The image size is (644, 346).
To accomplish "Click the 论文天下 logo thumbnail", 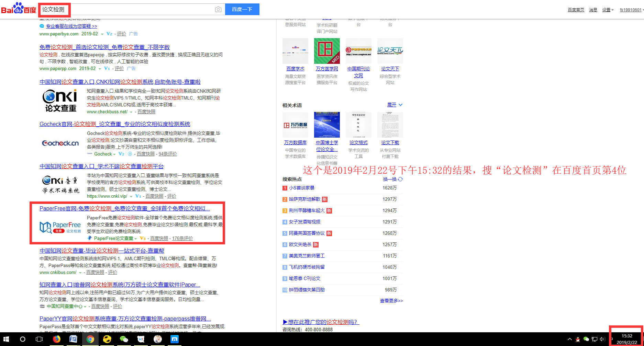I will [x=390, y=51].
